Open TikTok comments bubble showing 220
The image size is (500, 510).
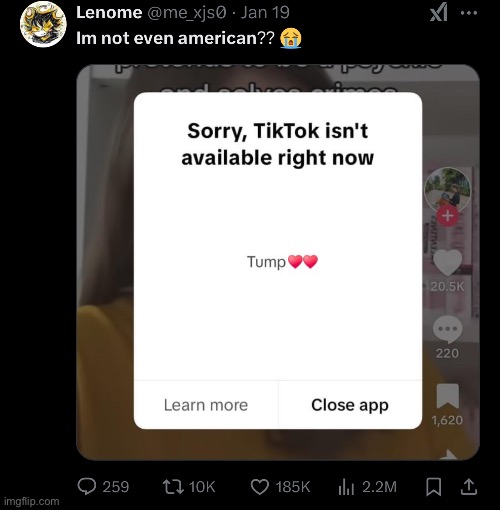(447, 329)
